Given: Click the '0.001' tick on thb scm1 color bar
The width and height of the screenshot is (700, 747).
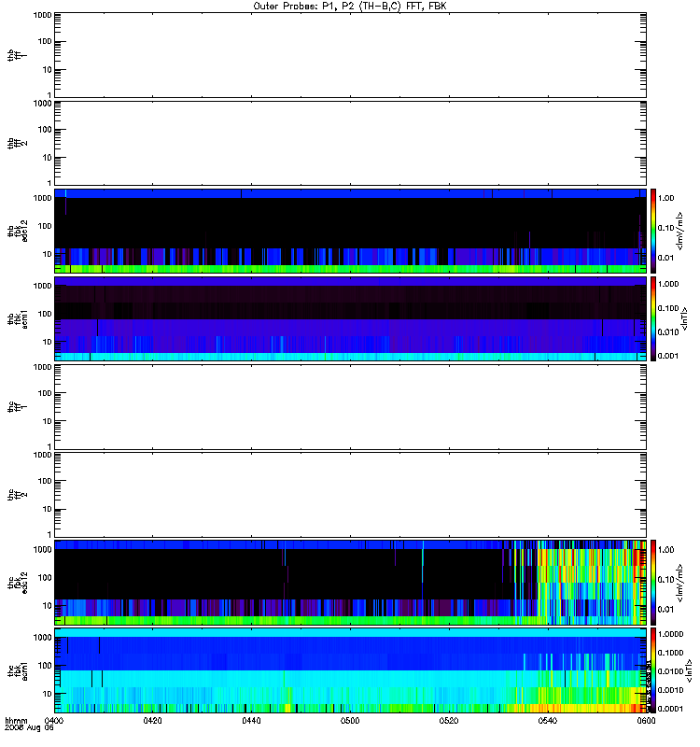Looking at the screenshot, I should pos(668,356).
